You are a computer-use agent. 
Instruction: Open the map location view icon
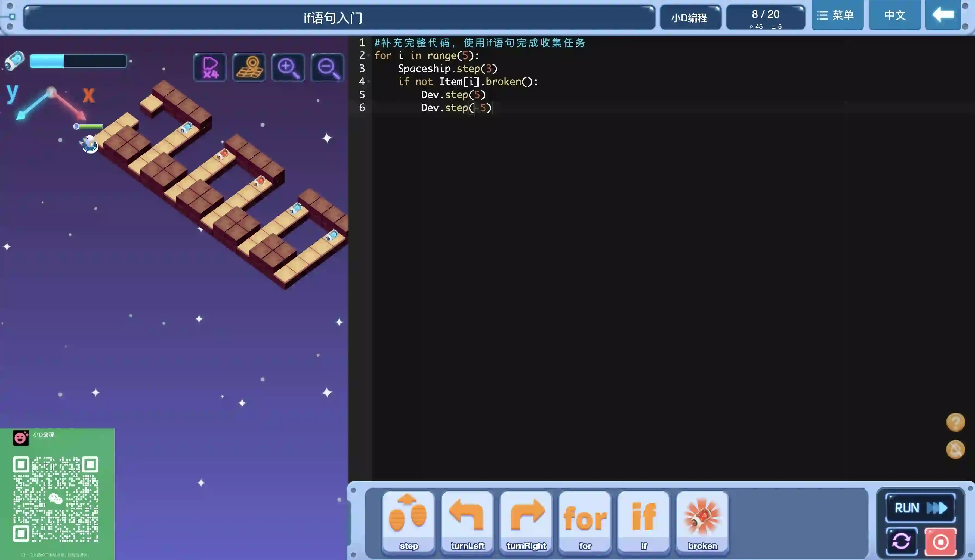[249, 68]
